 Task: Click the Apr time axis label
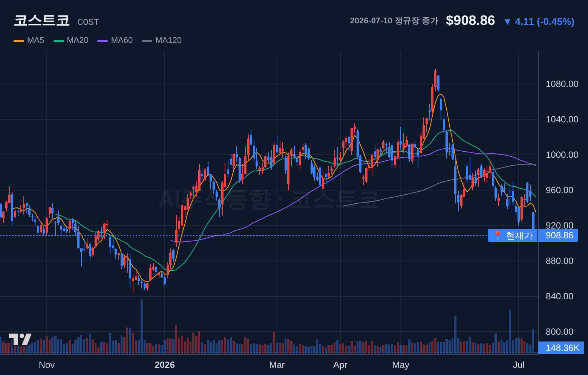click(340, 365)
